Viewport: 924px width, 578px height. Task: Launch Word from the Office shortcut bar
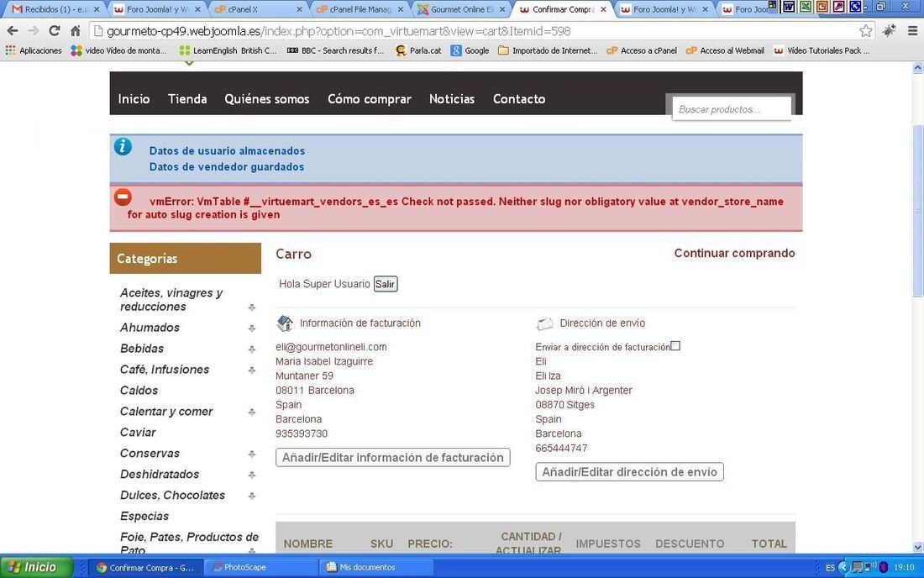tap(789, 7)
